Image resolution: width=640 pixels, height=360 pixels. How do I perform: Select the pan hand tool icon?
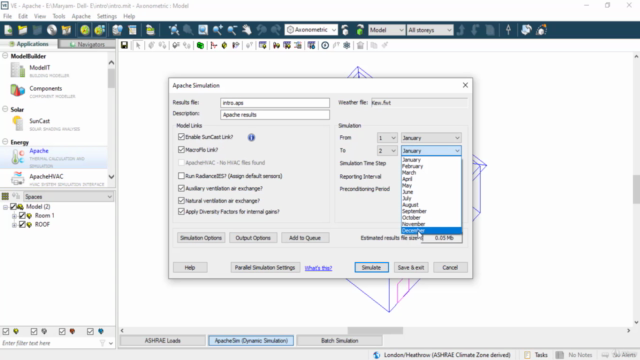247,30
